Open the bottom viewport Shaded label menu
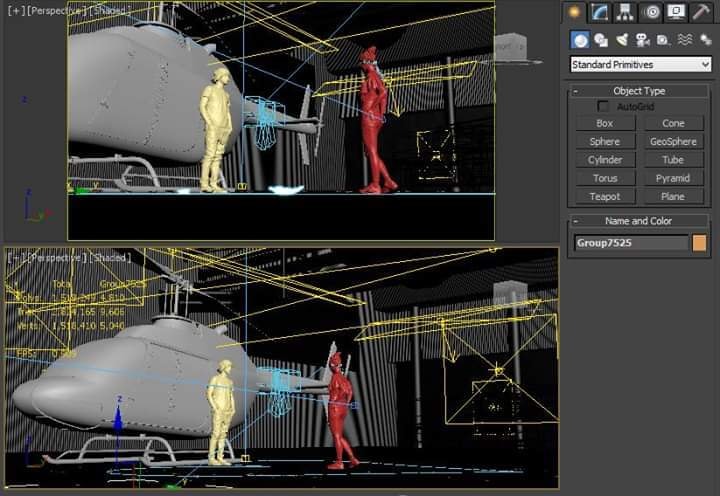 [x=110, y=258]
